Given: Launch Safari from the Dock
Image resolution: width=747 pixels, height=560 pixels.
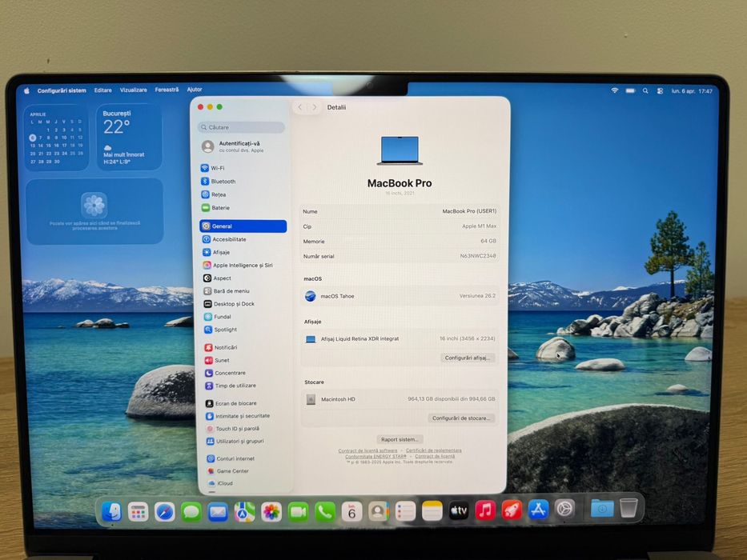Looking at the screenshot, I should click(165, 512).
